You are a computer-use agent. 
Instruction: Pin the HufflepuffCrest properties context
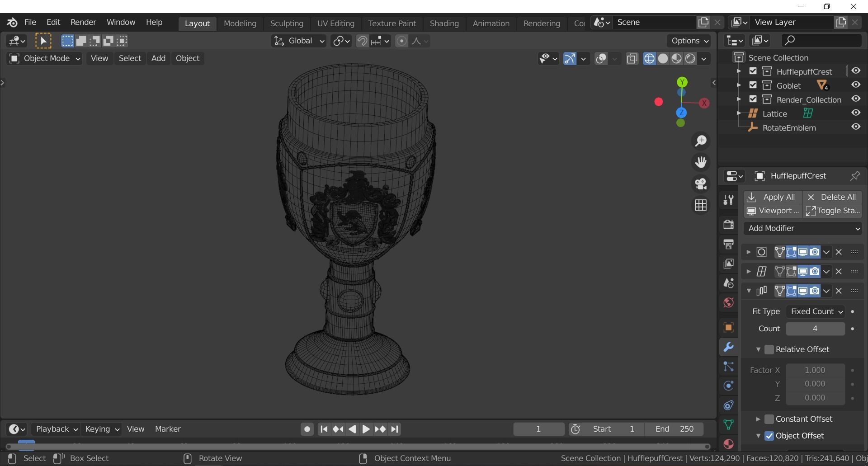point(855,176)
